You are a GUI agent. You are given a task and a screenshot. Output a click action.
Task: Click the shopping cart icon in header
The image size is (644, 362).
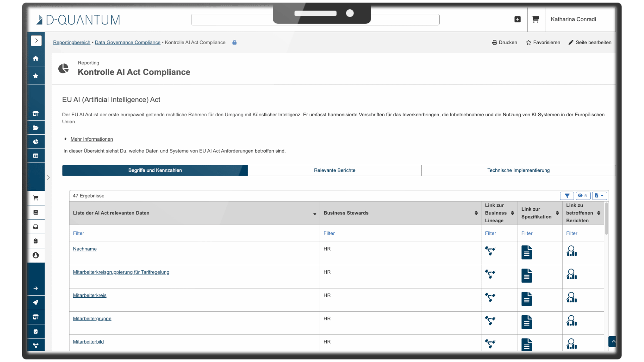pyautogui.click(x=535, y=19)
